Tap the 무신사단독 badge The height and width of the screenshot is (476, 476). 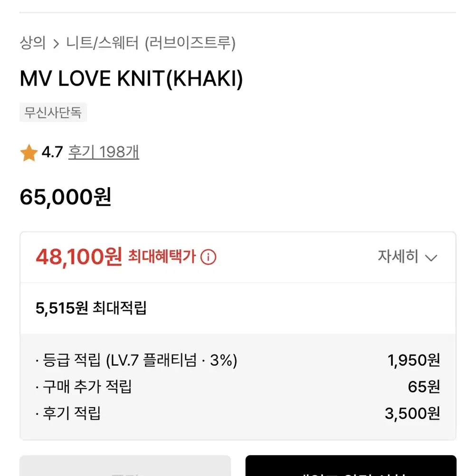tap(53, 112)
